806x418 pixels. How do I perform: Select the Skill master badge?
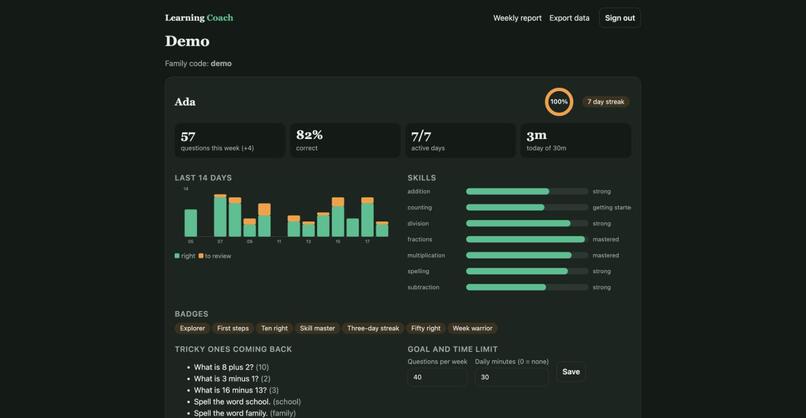[x=317, y=328]
